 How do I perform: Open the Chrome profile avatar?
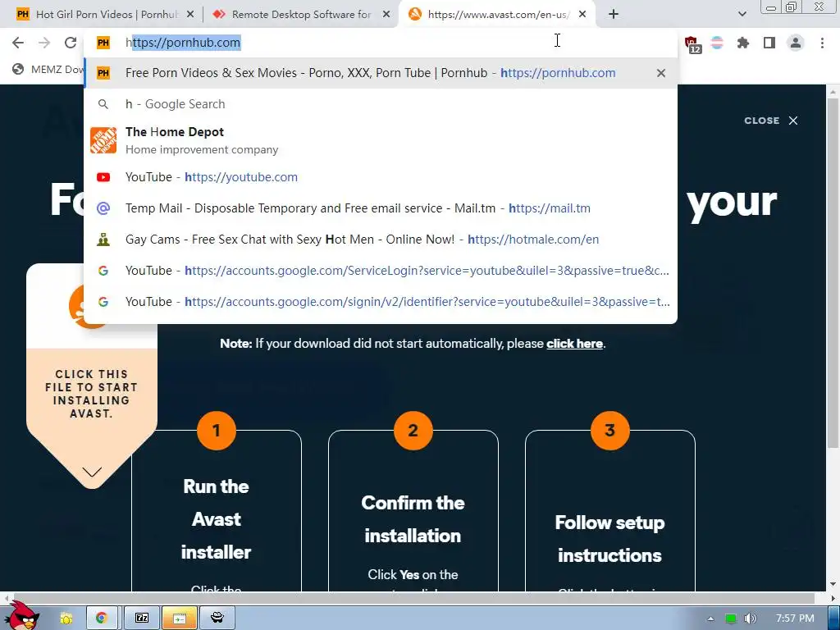pos(796,43)
